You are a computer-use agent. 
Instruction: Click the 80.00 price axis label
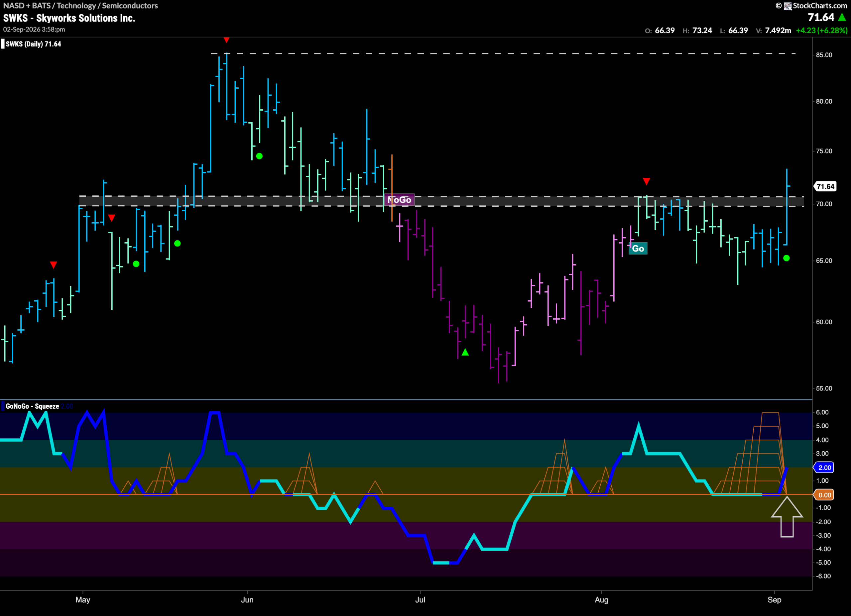(x=824, y=101)
